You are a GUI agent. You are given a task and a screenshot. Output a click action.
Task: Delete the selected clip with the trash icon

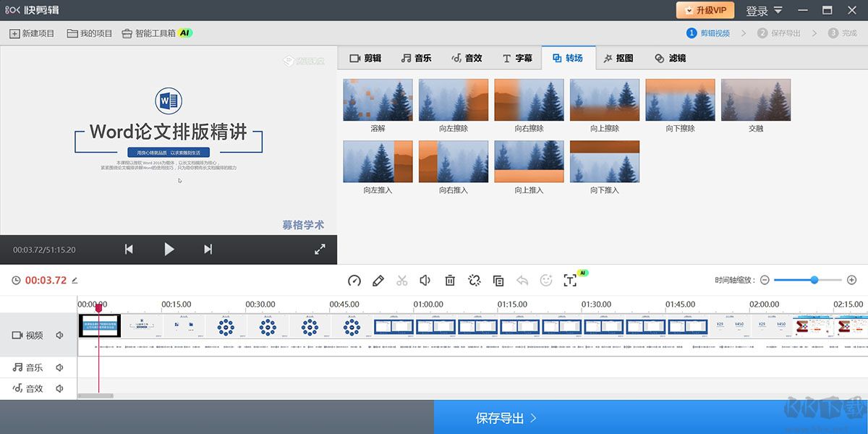tap(449, 281)
